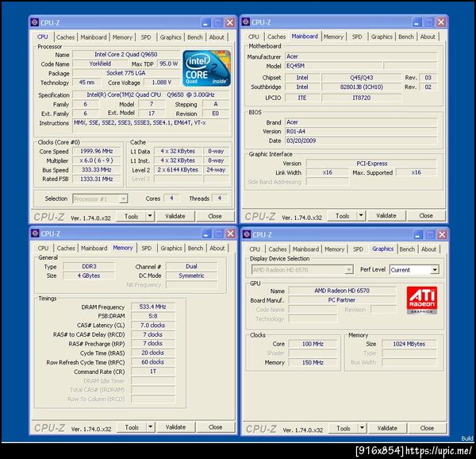Open the Memory tab in the top-left CPU window
Image resolution: width=476 pixels, height=459 pixels.
122,37
